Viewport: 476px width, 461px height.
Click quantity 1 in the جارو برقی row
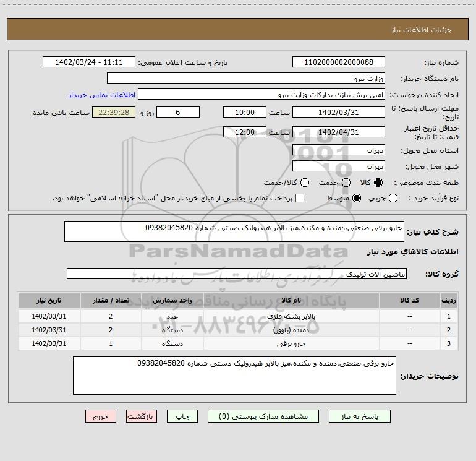point(111,343)
